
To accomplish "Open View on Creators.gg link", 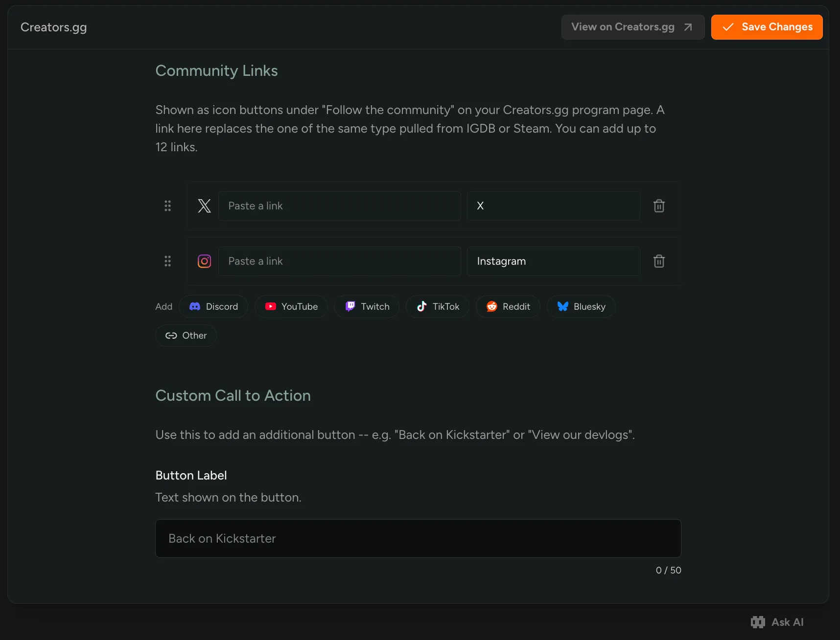I will (632, 27).
